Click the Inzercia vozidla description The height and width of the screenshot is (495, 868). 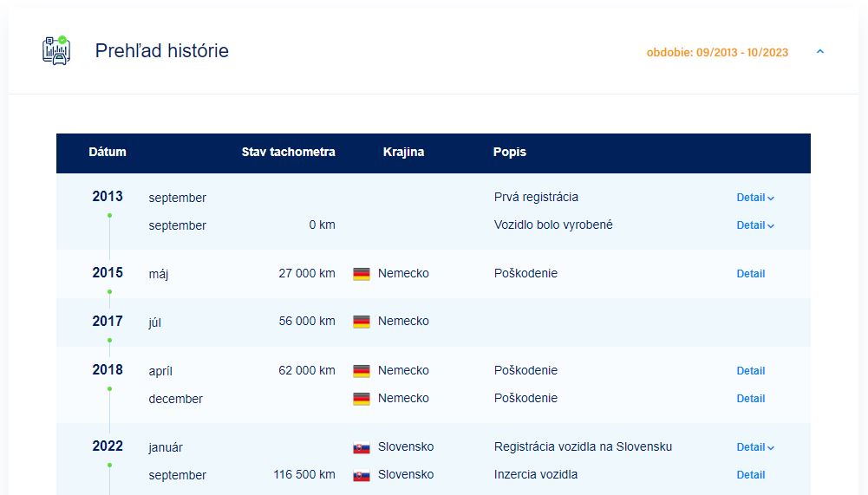(x=535, y=474)
